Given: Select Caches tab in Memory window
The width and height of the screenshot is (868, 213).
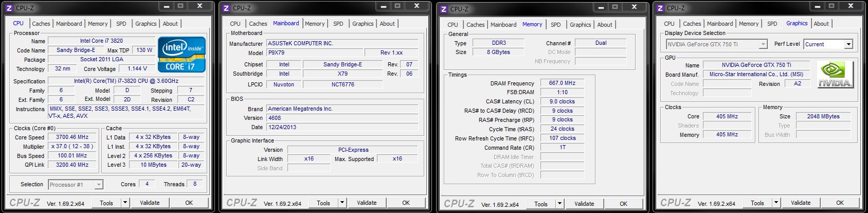Looking at the screenshot, I should coord(476,25).
